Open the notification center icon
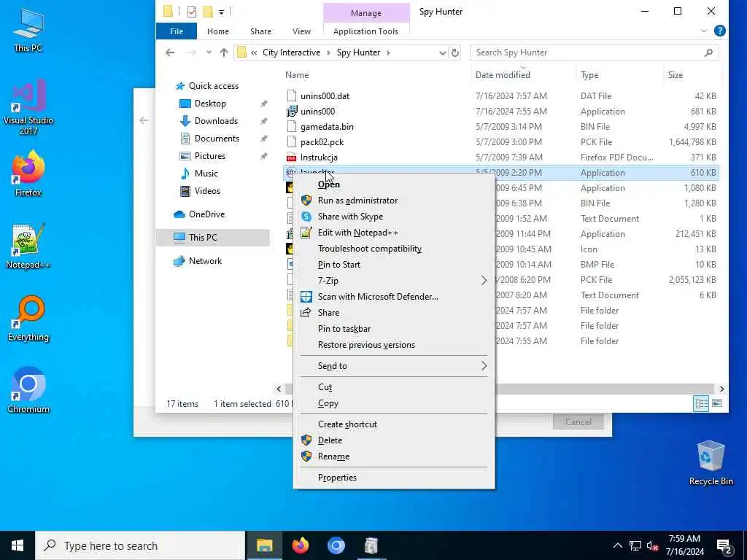 [724, 545]
